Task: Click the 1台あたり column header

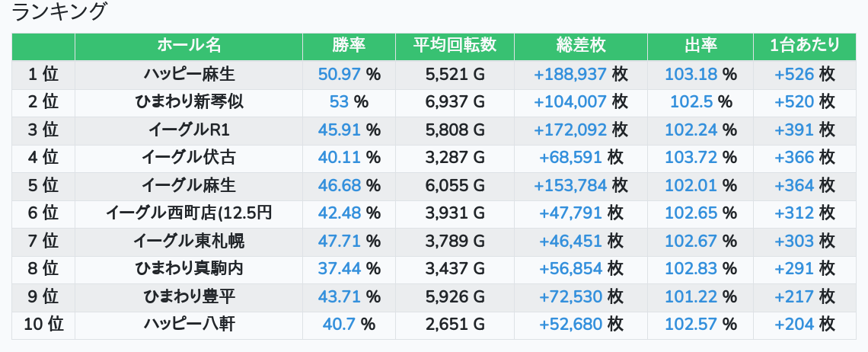Action: click(804, 46)
